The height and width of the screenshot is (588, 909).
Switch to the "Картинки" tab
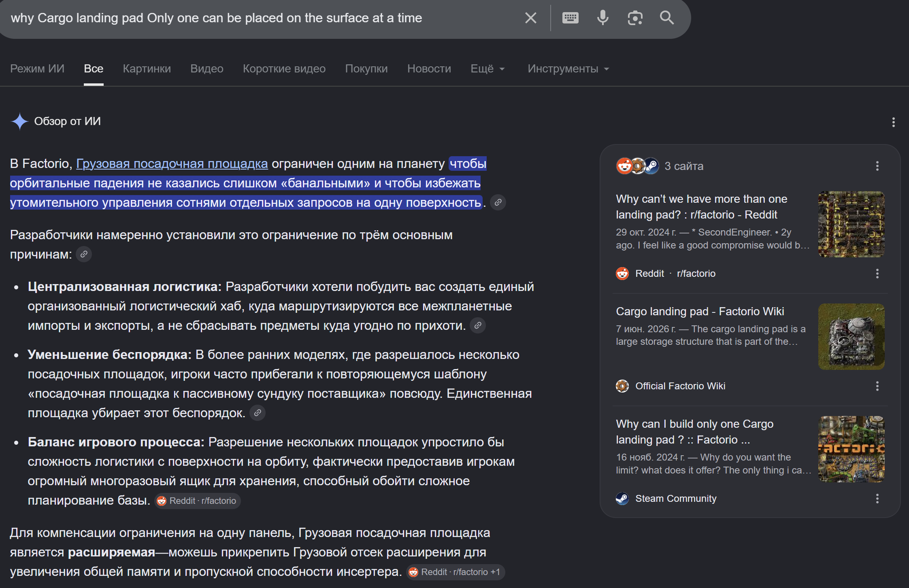[x=147, y=69]
